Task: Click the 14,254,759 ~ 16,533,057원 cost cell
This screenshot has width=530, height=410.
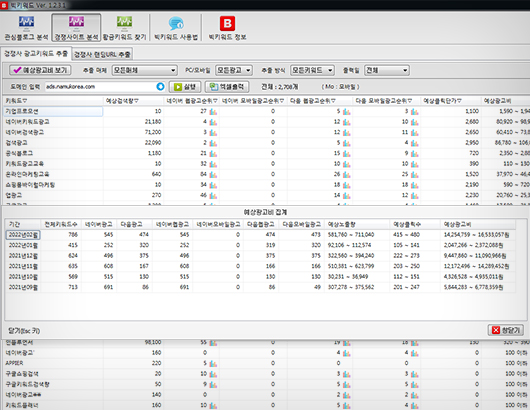Action: click(477, 235)
